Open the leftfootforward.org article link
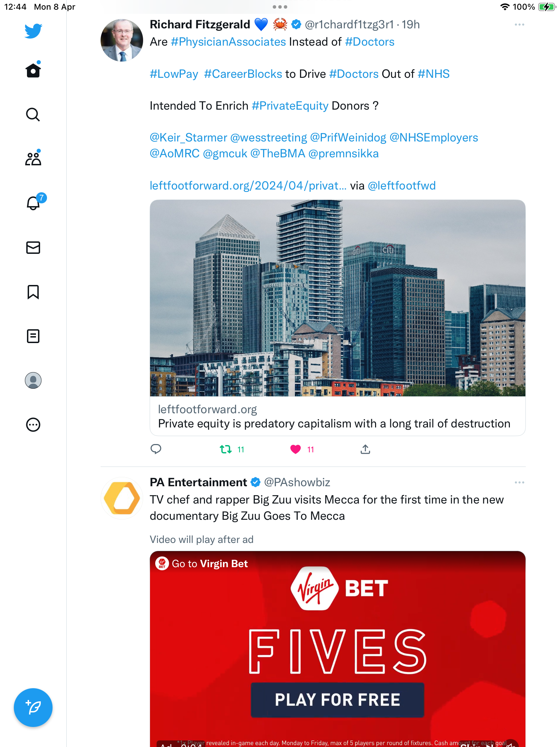This screenshot has width=560, height=747. 248,186
